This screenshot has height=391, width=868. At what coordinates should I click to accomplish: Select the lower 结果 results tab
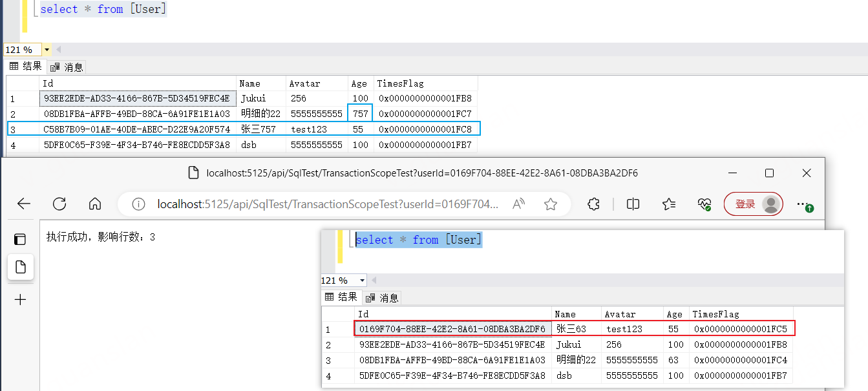341,297
